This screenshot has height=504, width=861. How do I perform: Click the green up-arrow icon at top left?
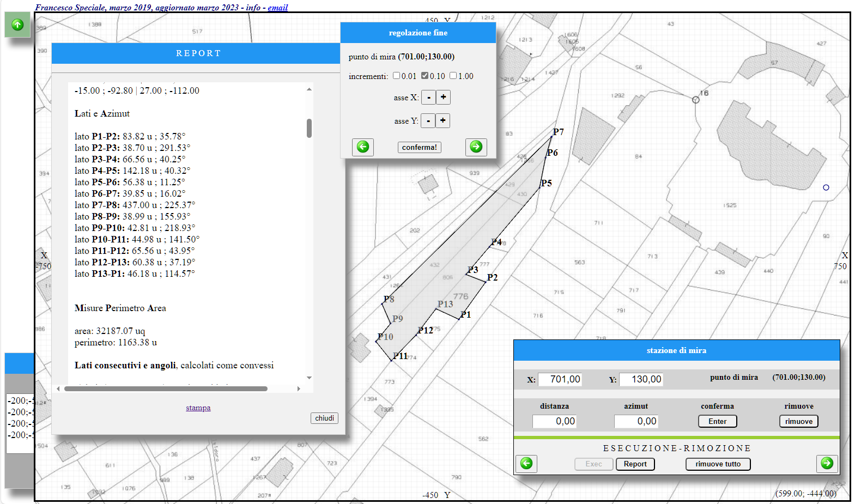pos(17,25)
